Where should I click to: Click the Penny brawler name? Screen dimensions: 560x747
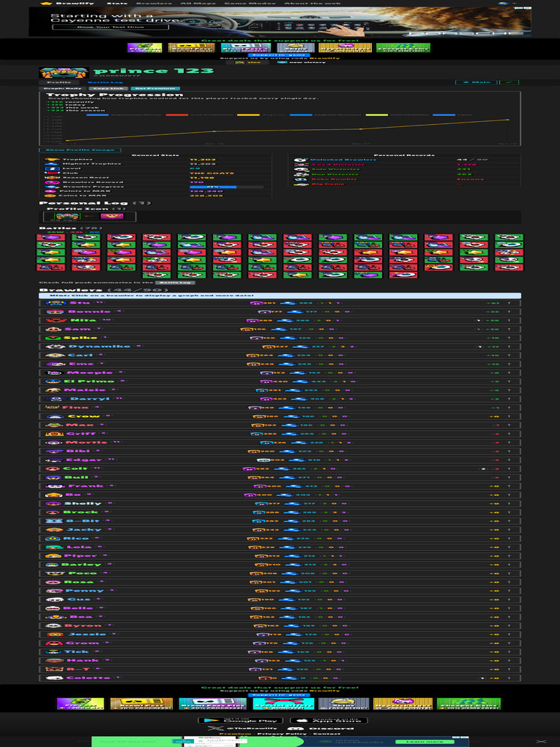click(85, 591)
